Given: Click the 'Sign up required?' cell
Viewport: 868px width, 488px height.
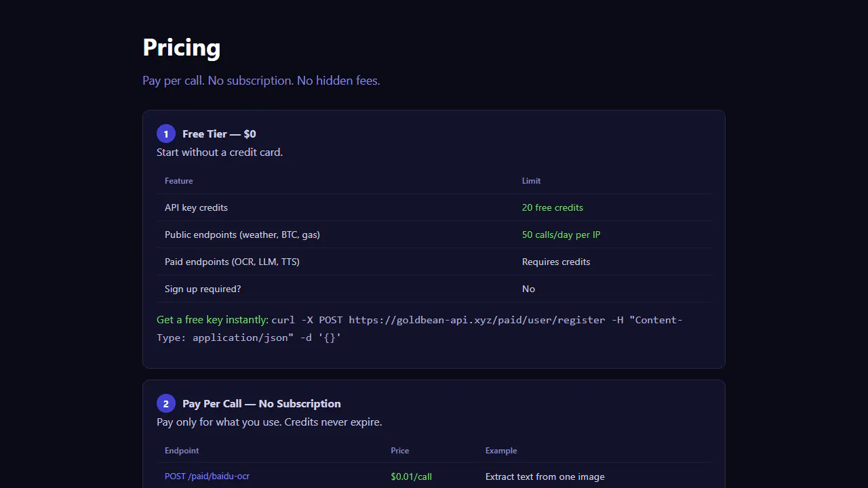Looking at the screenshot, I should 203,289.
